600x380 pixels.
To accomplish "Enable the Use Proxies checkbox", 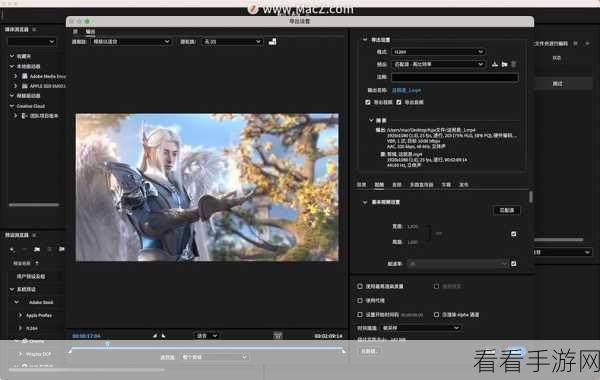I will click(360, 300).
